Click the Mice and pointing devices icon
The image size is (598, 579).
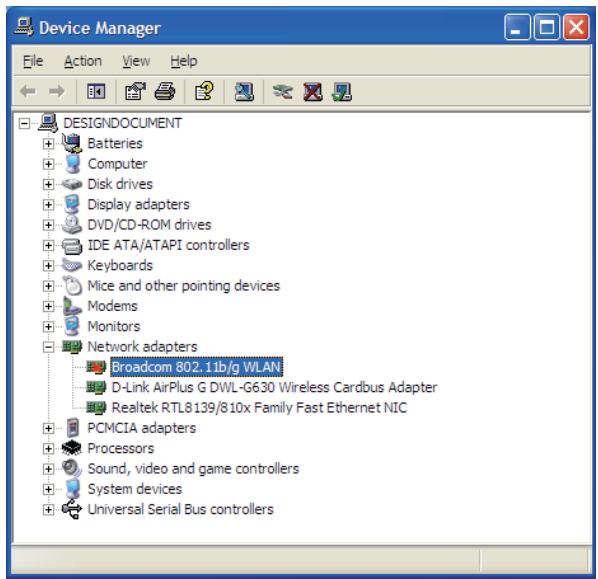point(72,286)
